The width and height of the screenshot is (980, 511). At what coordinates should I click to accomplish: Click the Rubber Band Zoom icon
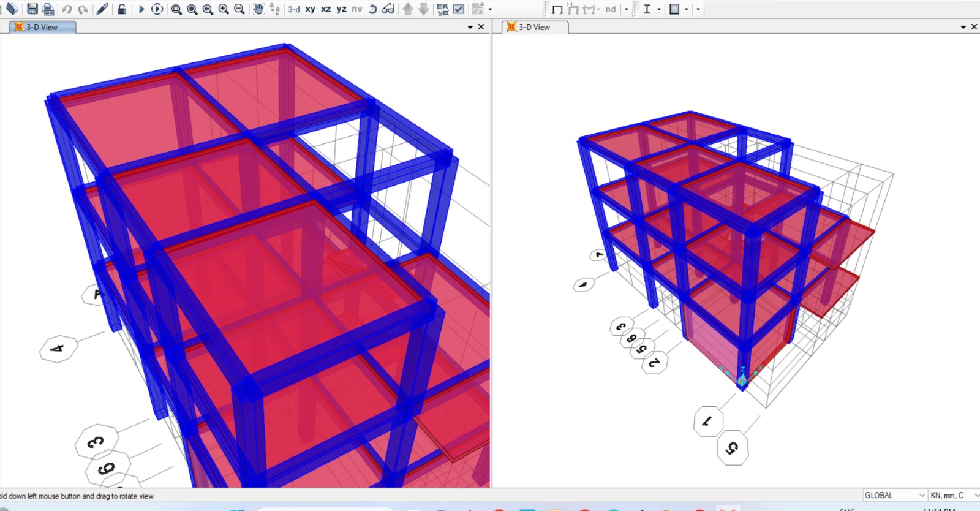pyautogui.click(x=176, y=9)
